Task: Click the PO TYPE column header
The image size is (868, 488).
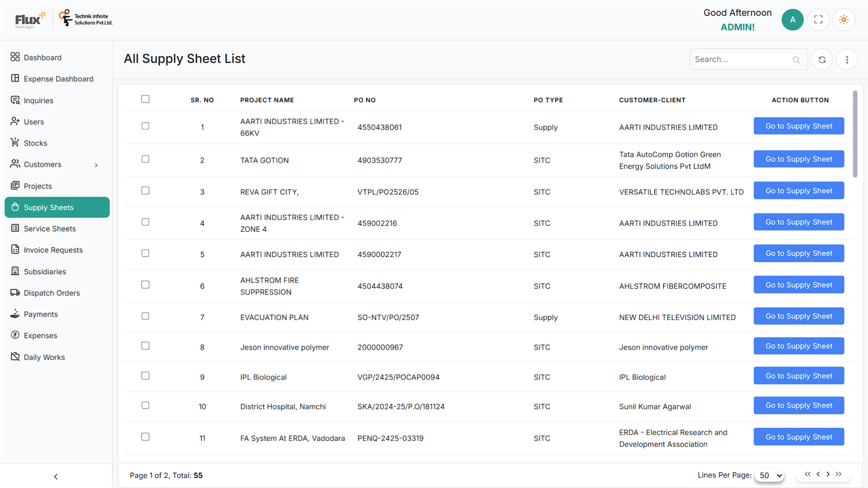Action: [548, 100]
